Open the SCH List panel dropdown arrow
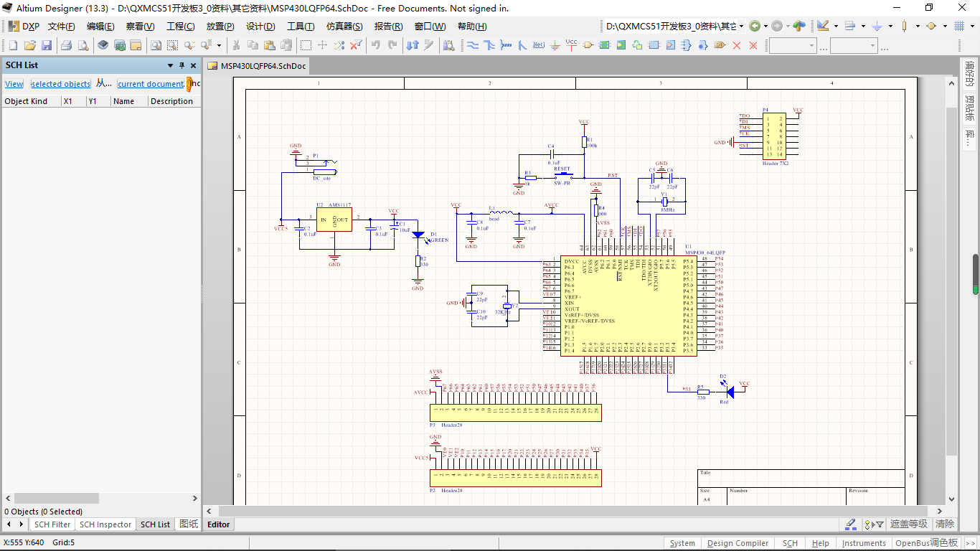The image size is (980, 551). (170, 65)
